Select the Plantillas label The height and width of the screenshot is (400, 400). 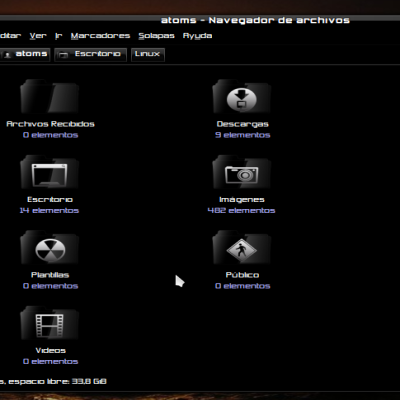coord(50,275)
